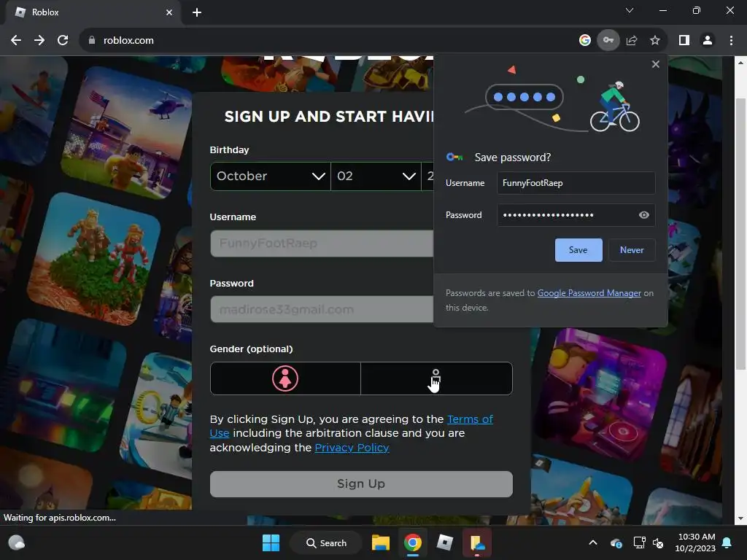
Task: Focus the Roblox Username input field
Action: click(322, 244)
